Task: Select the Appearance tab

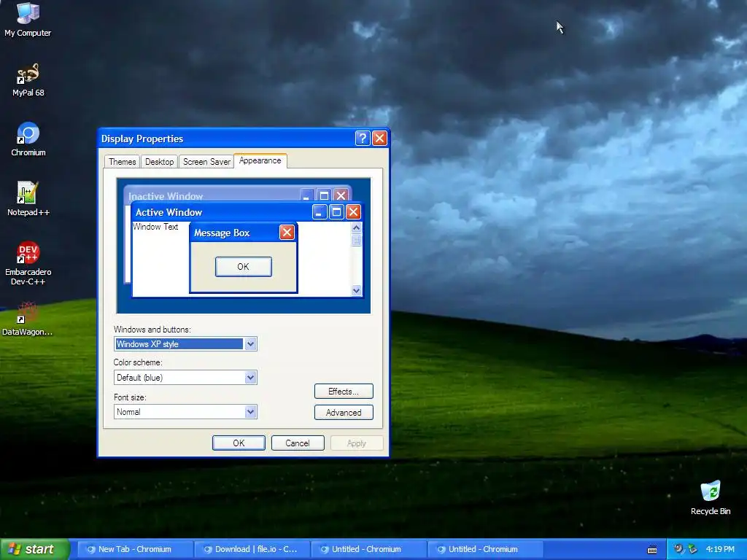Action: click(260, 161)
